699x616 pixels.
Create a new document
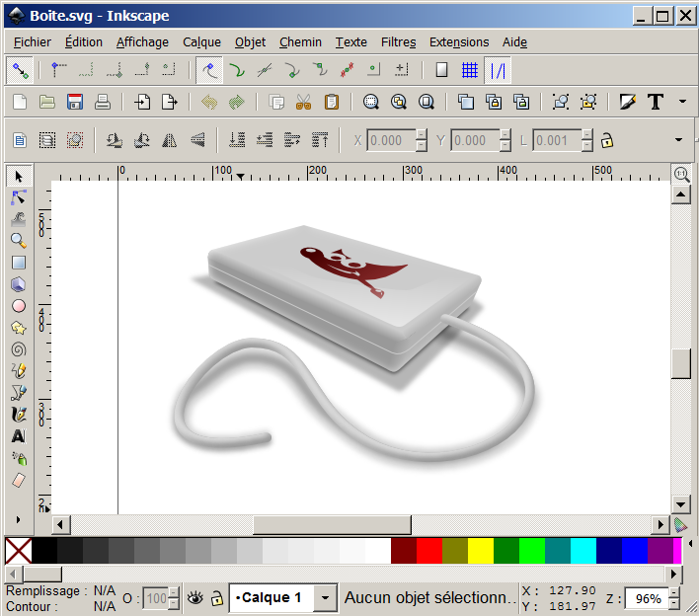click(x=20, y=102)
